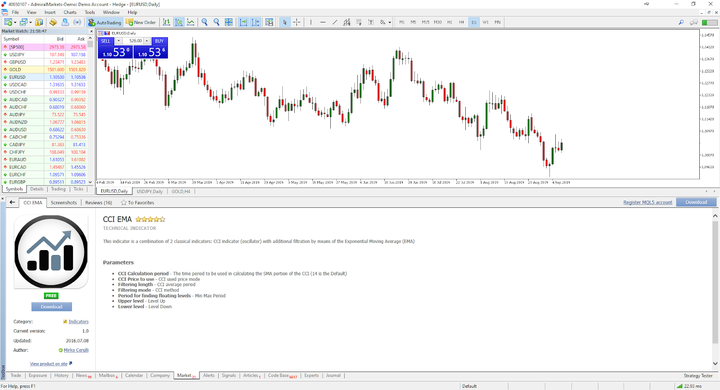The height and width of the screenshot is (390, 720).
Task: Expand the new chart dropdown arrow
Action: tap(15, 22)
